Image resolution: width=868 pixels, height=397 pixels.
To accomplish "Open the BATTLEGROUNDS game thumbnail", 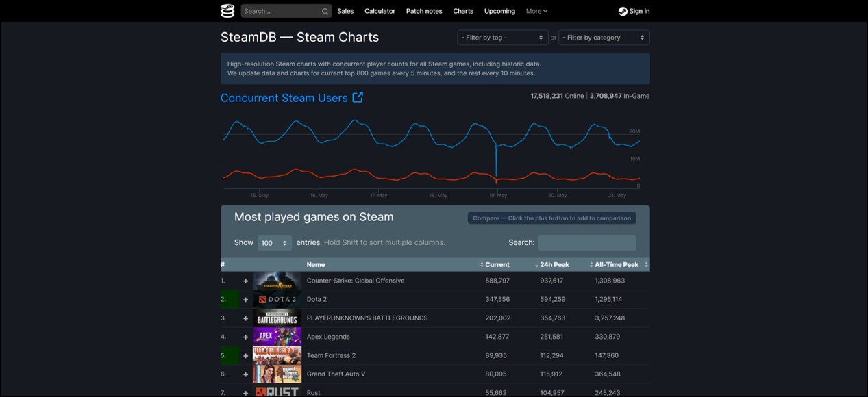I will [277, 318].
